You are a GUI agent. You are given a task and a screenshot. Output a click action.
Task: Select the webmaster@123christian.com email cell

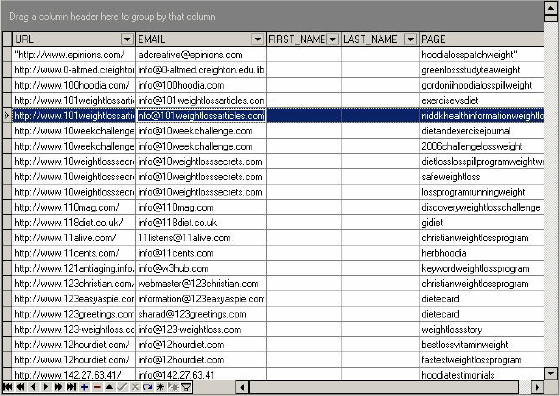[201, 284]
